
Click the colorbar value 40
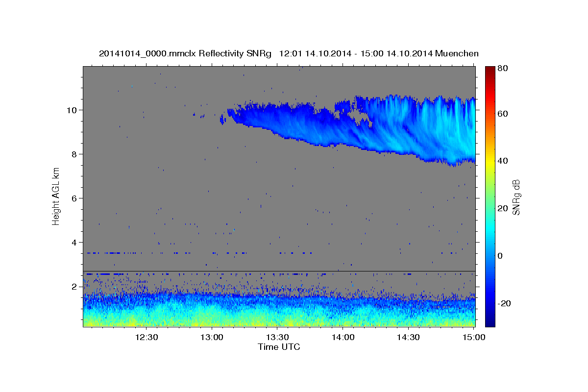(503, 161)
